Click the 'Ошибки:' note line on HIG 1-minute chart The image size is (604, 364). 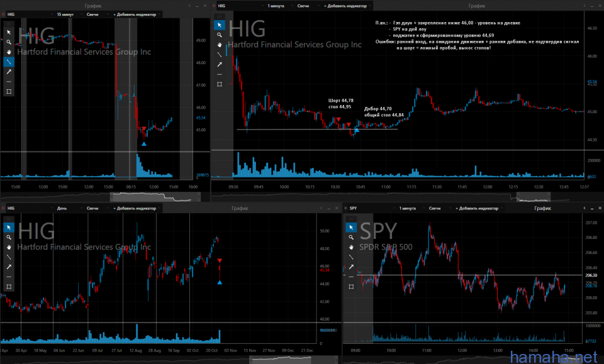478,41
